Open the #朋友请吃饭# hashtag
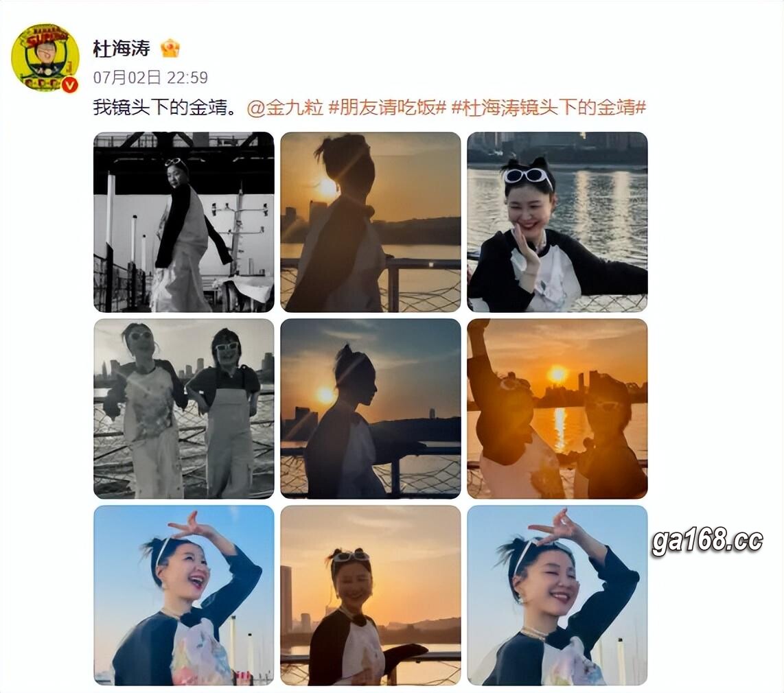 (387, 107)
